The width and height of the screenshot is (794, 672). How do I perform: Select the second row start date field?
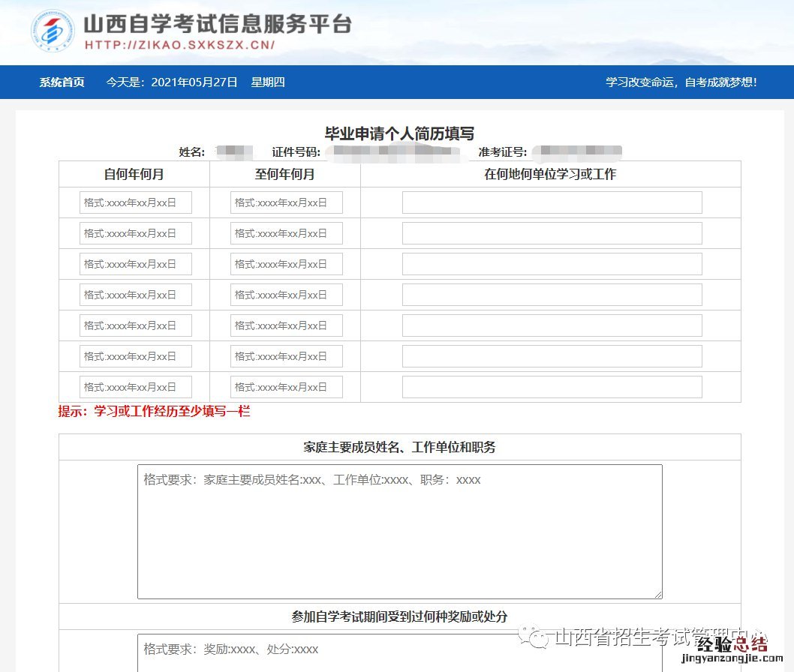136,233
